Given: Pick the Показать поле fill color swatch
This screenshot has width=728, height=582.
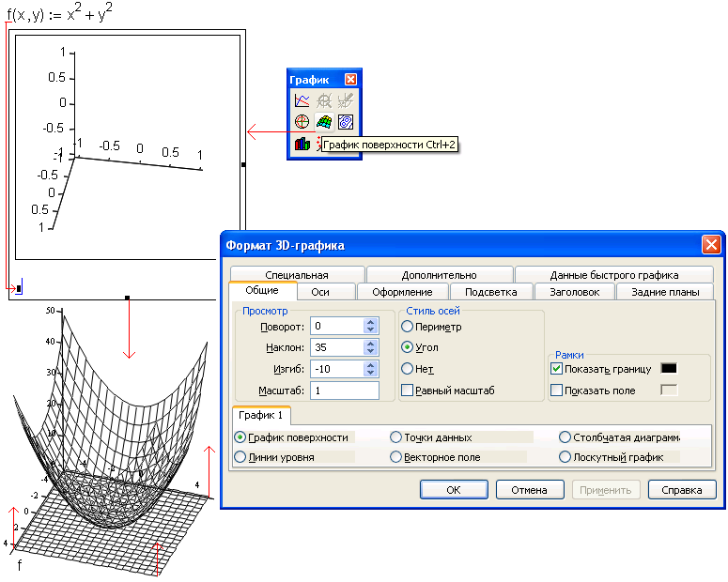Looking at the screenshot, I should click(669, 390).
